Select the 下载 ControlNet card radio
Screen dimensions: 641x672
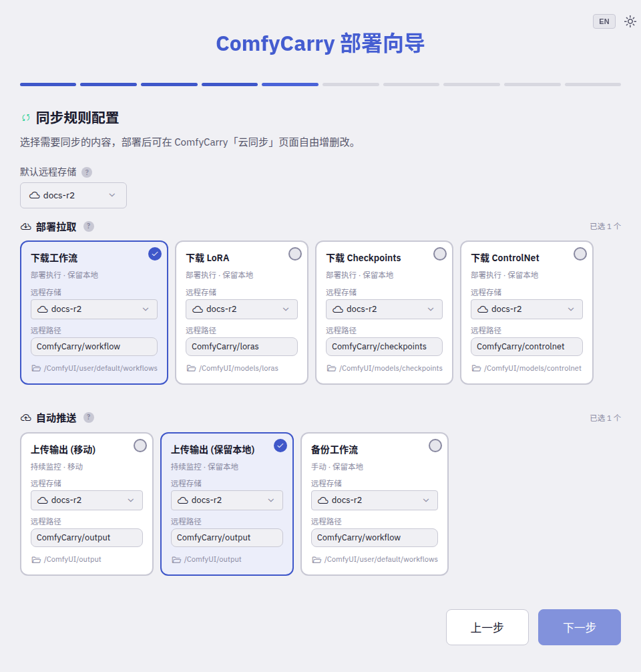(580, 254)
